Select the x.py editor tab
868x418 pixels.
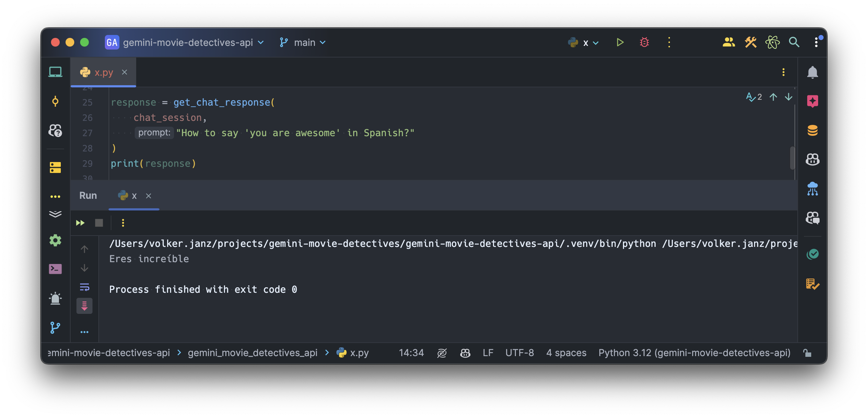(103, 72)
